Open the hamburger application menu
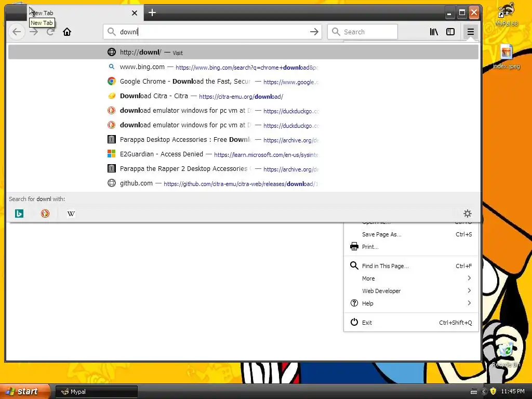 click(x=470, y=32)
